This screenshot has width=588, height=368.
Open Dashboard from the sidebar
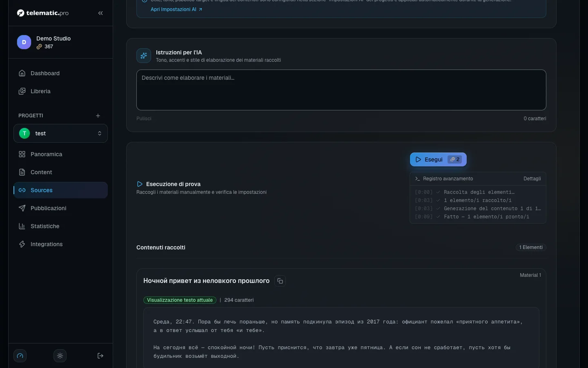[60, 73]
